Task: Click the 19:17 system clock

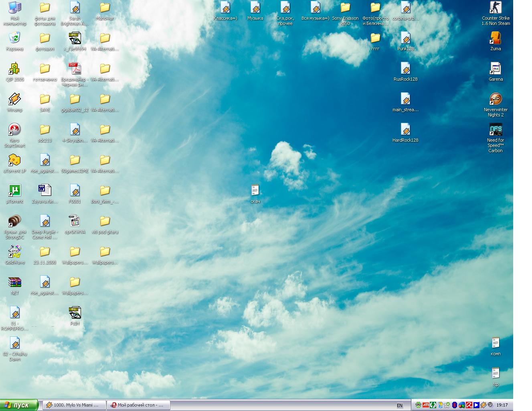Action: (502, 405)
